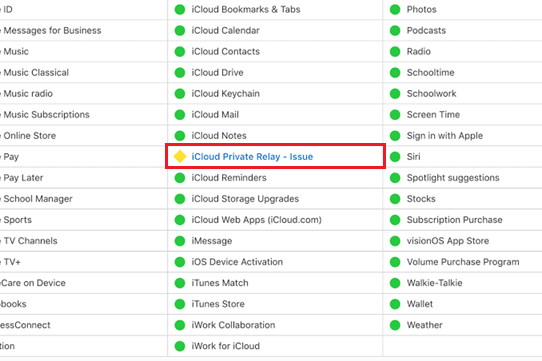Select the TV Channels text

pyautogui.click(x=30, y=241)
